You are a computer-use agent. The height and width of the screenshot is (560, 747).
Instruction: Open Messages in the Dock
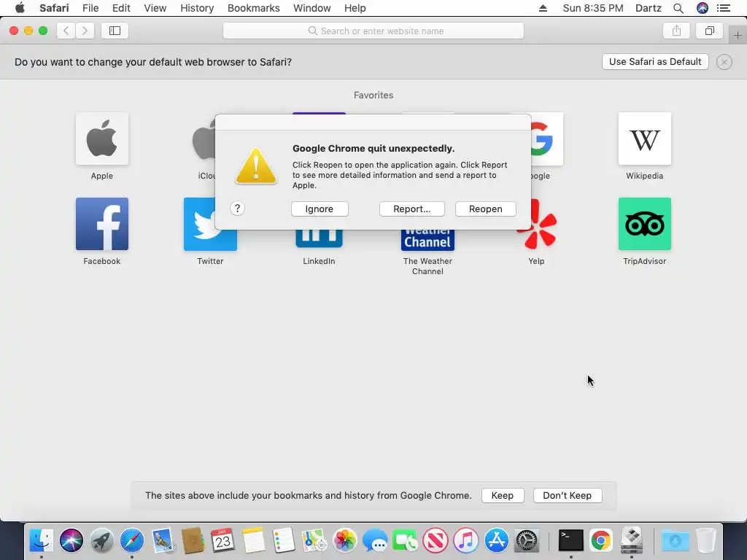[375, 540]
